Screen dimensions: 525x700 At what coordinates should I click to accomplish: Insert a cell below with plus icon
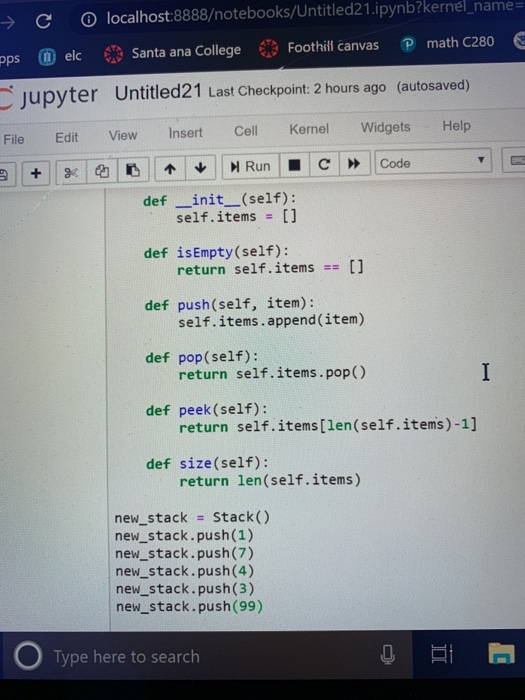[36, 173]
